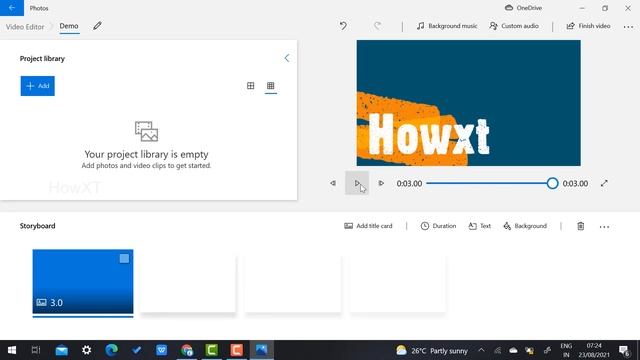Collapse the Project library panel
The image size is (640, 360).
point(287,58)
